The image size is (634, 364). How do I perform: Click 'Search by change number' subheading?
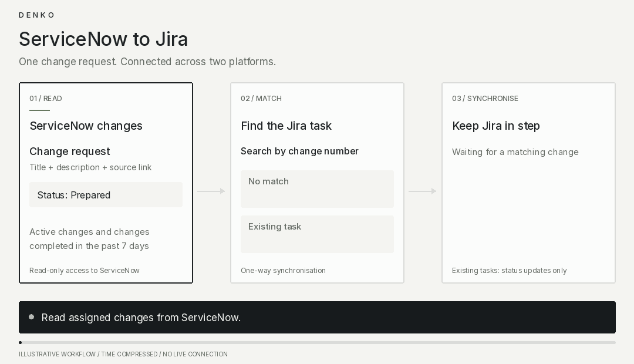(x=299, y=151)
